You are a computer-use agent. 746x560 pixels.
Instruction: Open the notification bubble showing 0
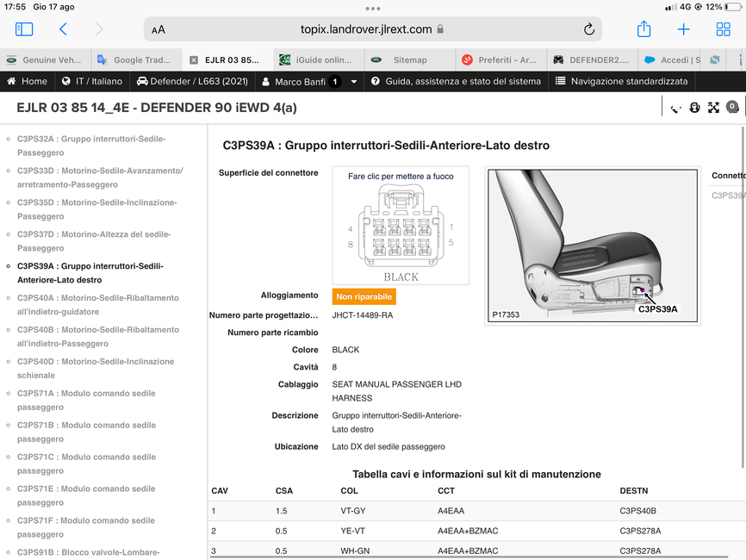click(732, 107)
